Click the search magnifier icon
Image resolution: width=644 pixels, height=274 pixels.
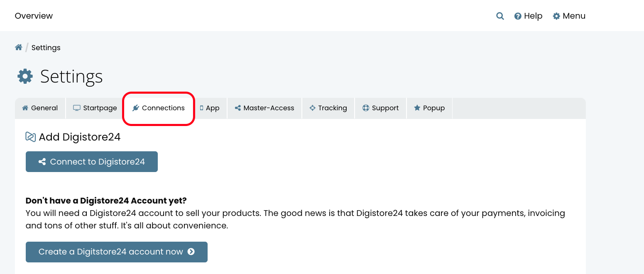click(500, 16)
